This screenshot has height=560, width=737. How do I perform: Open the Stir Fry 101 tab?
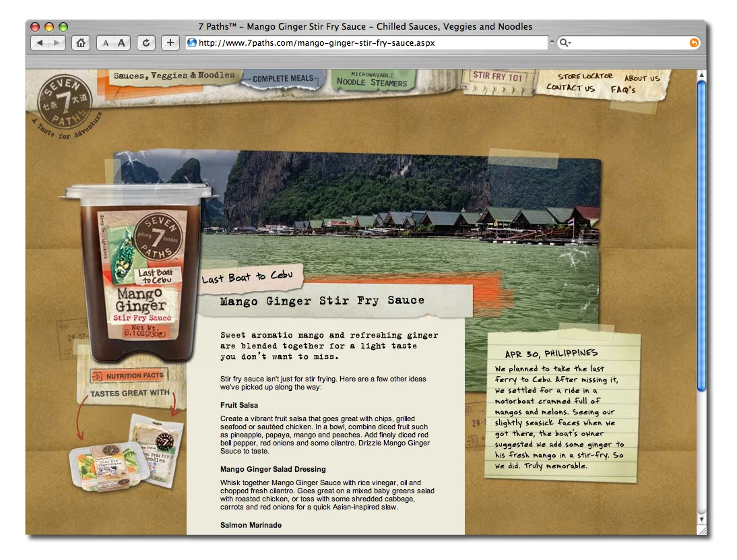click(x=497, y=76)
